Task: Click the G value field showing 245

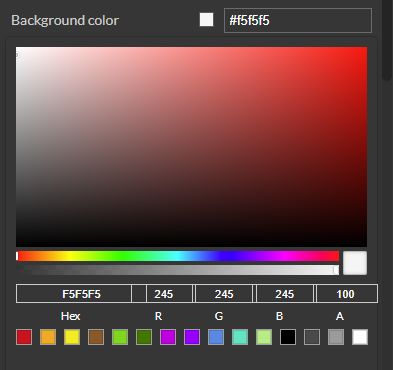Action: 224,294
